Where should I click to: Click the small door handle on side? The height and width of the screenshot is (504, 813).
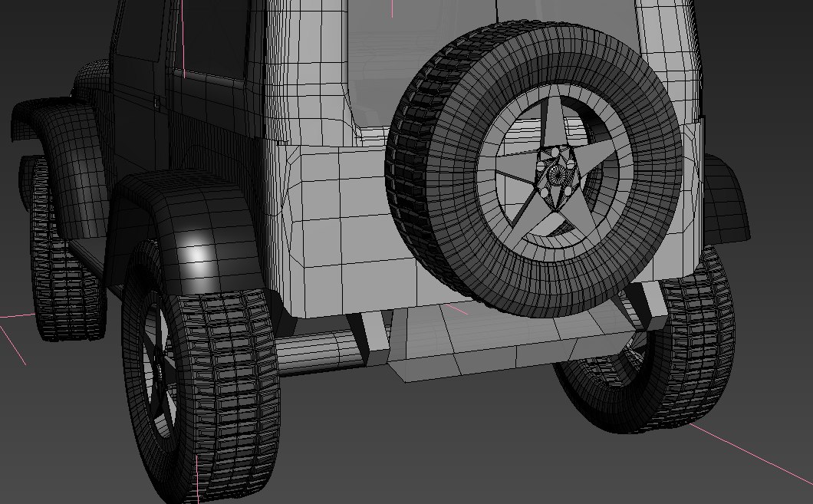click(x=156, y=100)
